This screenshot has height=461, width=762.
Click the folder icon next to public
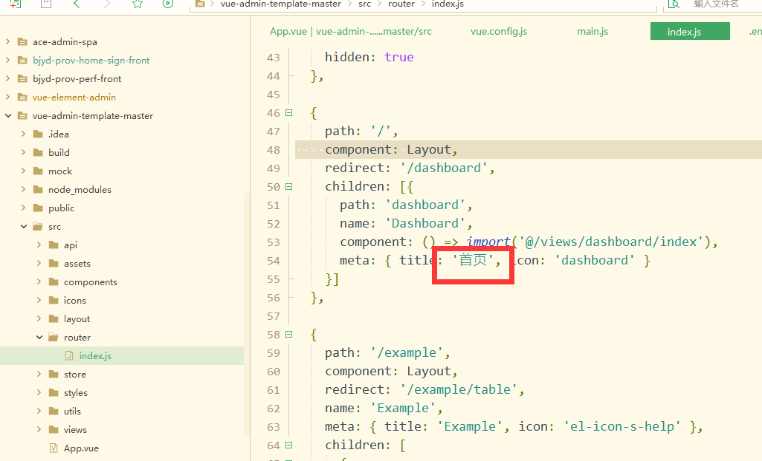pyautogui.click(x=38, y=208)
